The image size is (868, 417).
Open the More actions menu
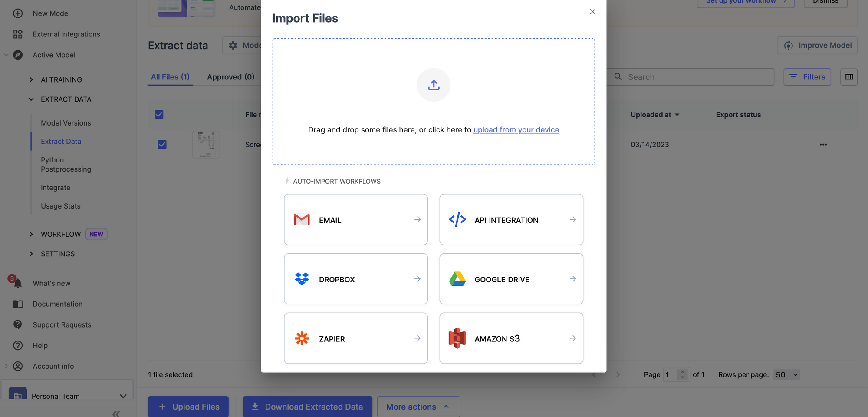[418, 407]
